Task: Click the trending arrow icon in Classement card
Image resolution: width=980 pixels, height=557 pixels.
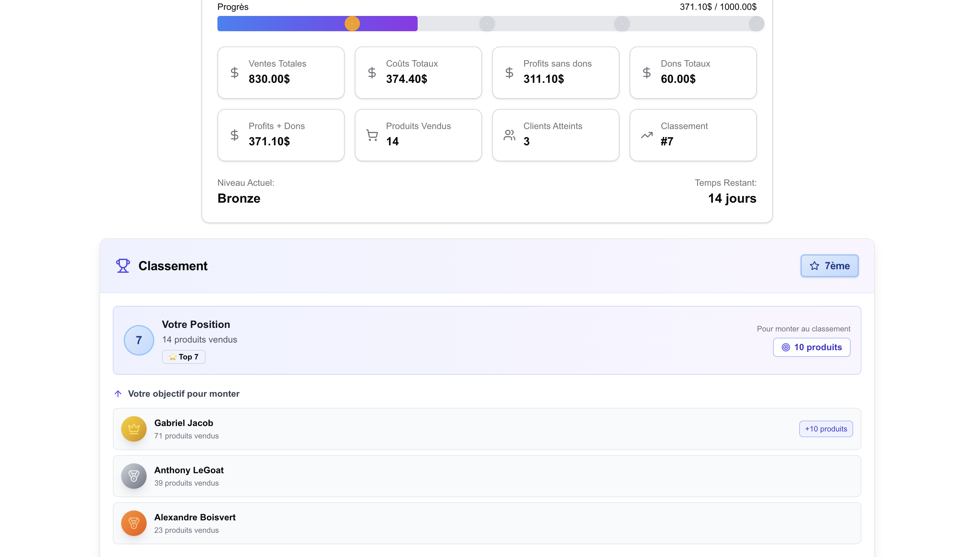Action: [x=646, y=135]
